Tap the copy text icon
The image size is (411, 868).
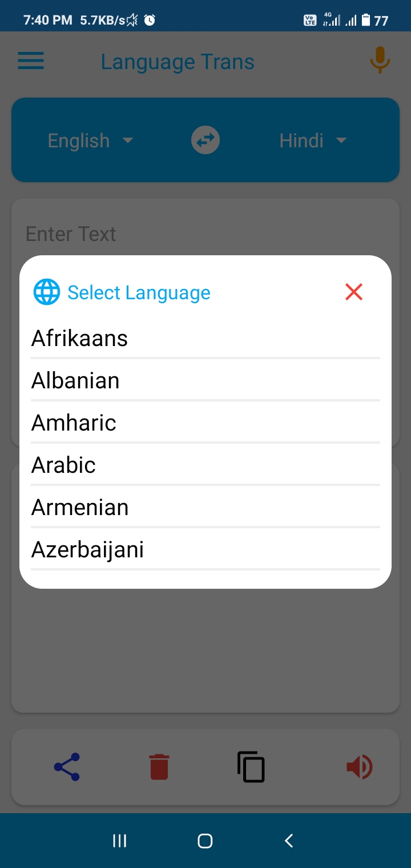pyautogui.click(x=251, y=767)
